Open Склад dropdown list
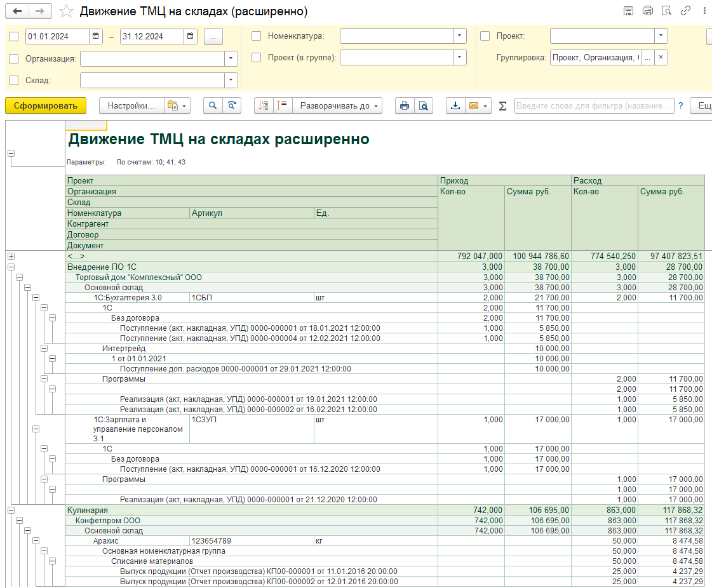Image resolution: width=712 pixels, height=588 pixels. pyautogui.click(x=231, y=80)
